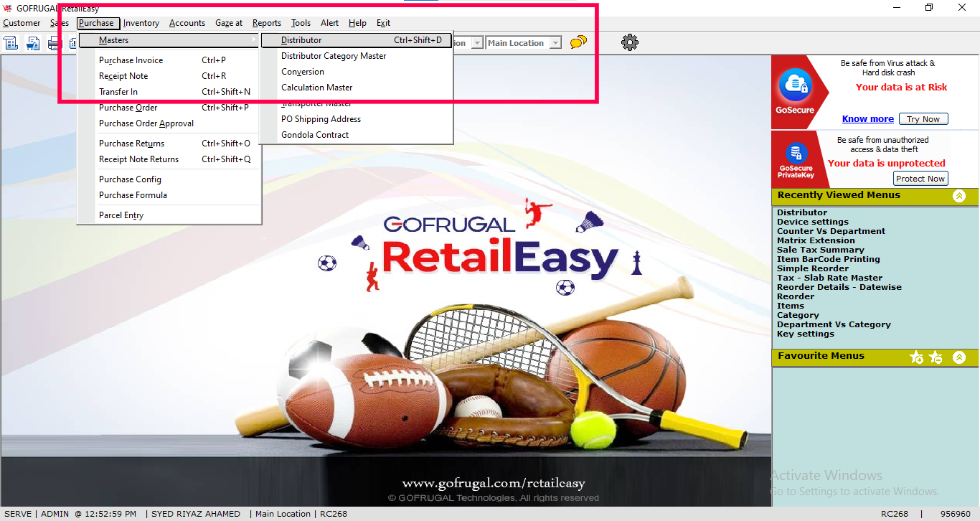This screenshot has width=980, height=521.
Task: Open Counter Vs Department recent entry
Action: click(x=831, y=231)
